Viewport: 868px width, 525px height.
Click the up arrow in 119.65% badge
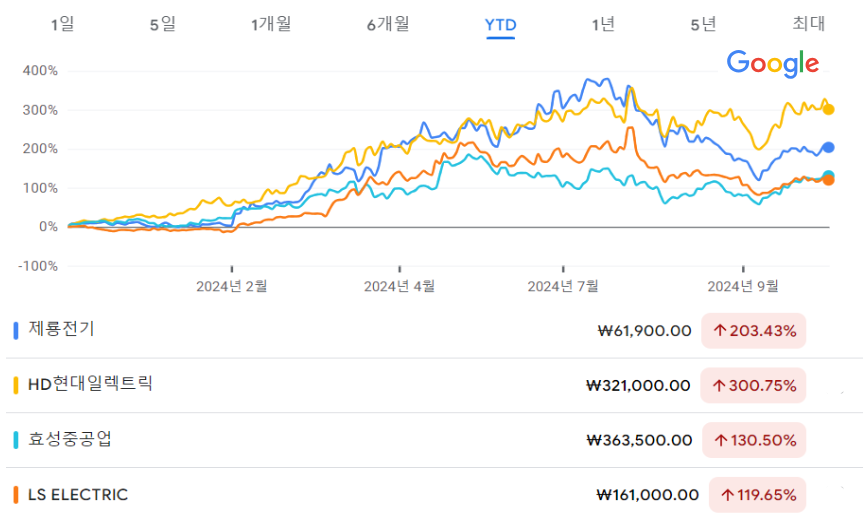tap(728, 495)
